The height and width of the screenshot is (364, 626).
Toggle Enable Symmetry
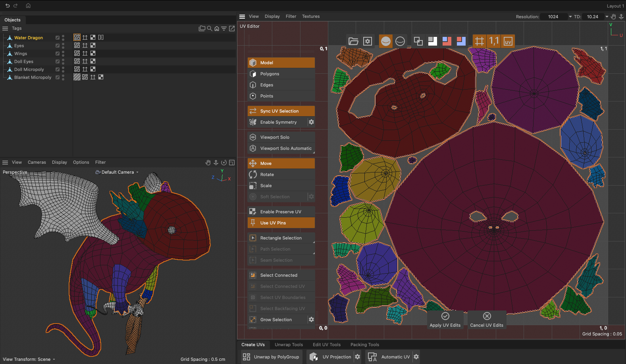click(277, 122)
